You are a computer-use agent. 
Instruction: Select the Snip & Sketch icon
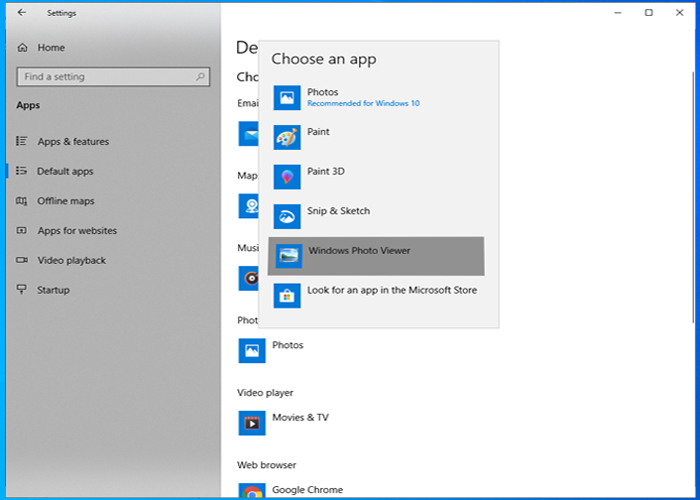point(287,217)
